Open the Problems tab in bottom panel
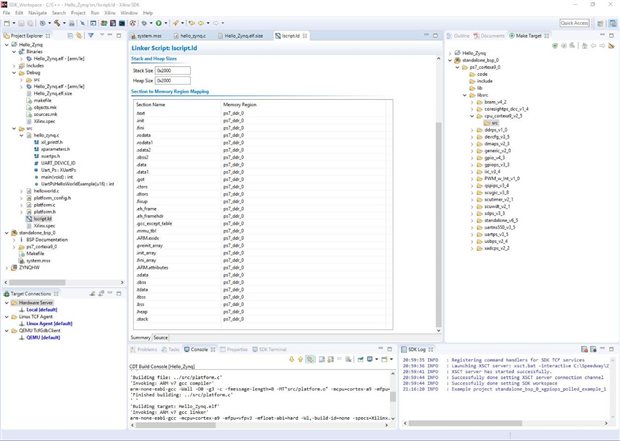 [x=146, y=350]
